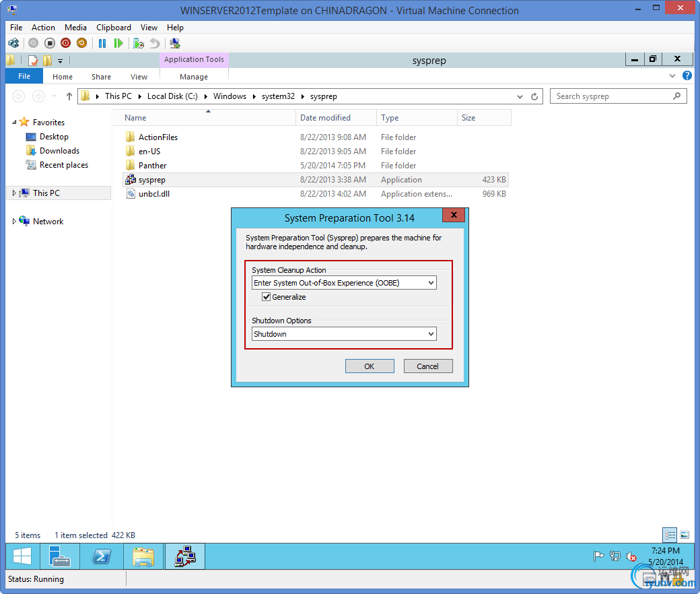Viewport: 700px width, 594px height.
Task: Expand the ribbon with the chevron
Action: click(672, 76)
